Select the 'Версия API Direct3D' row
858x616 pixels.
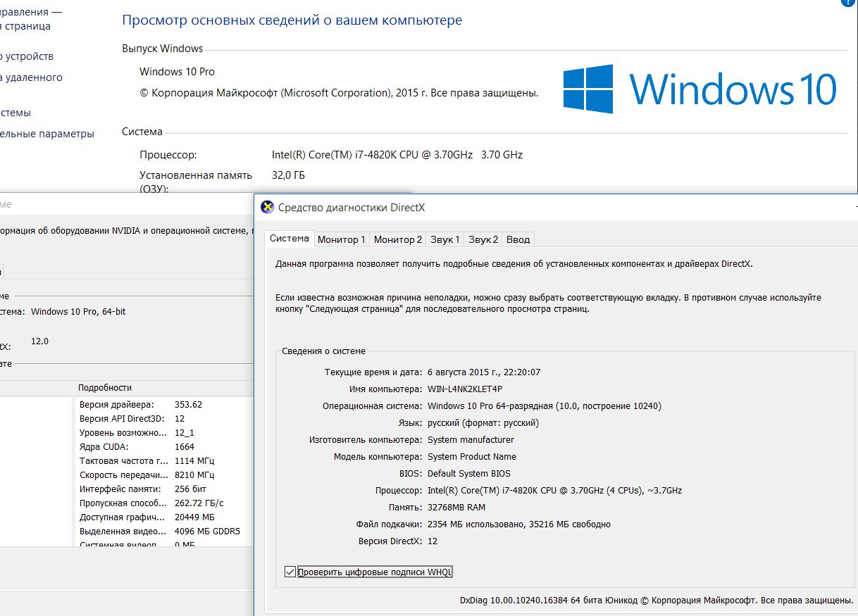tap(162, 418)
